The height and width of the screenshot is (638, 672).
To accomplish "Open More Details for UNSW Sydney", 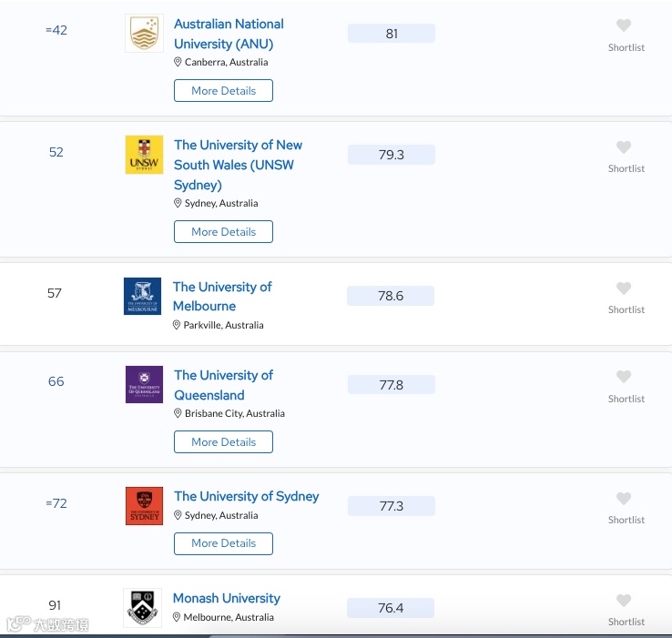I will [x=223, y=231].
